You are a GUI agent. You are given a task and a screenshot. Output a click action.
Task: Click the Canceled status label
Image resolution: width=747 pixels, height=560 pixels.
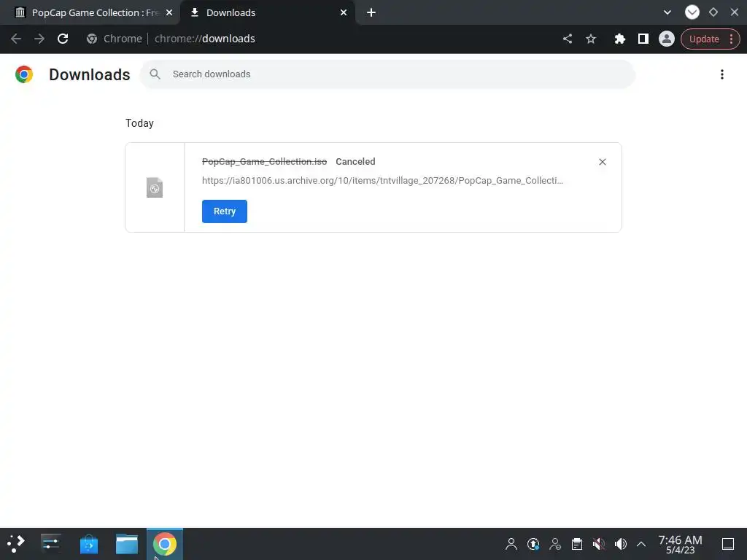point(355,161)
